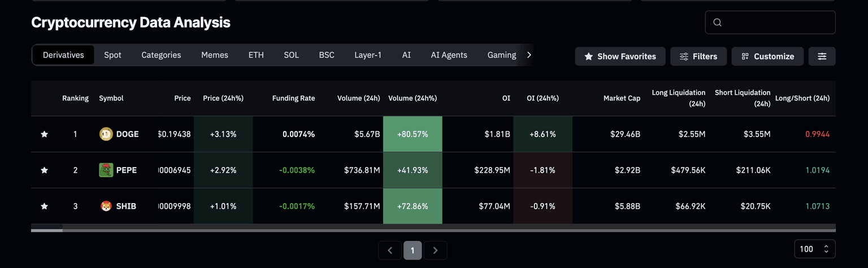Click the magnifier icon in search box
This screenshot has width=868, height=268.
(718, 23)
